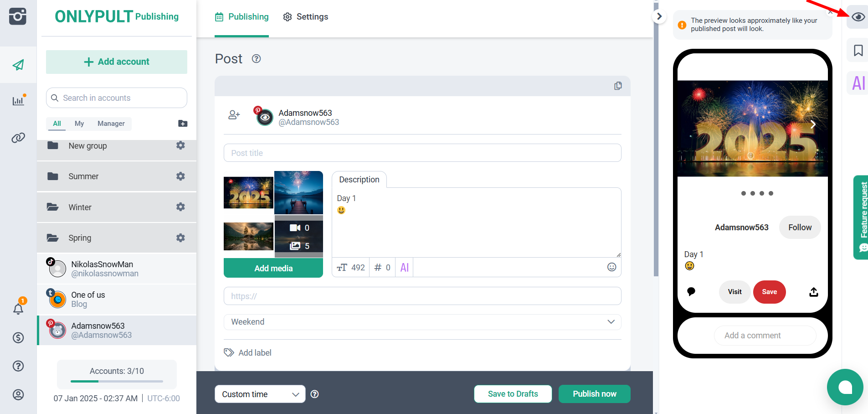Open the bookmark panel icon
This screenshot has width=868, height=414.
(858, 51)
